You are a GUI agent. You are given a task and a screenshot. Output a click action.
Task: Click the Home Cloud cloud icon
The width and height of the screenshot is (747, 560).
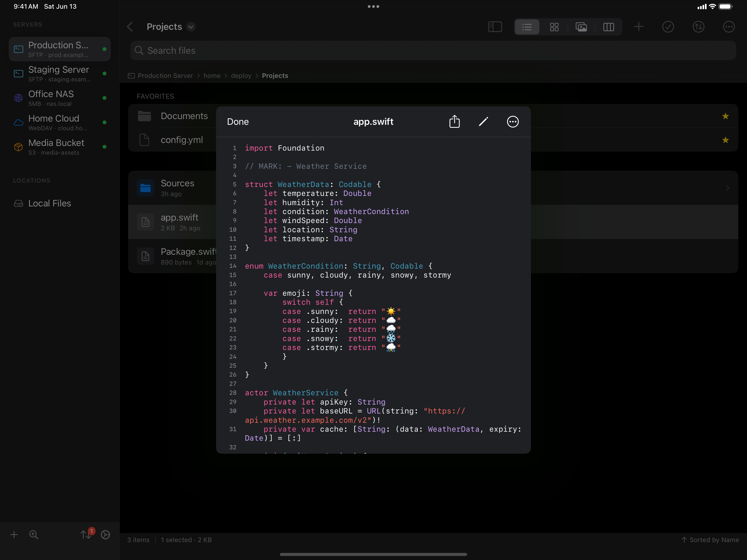click(x=18, y=123)
